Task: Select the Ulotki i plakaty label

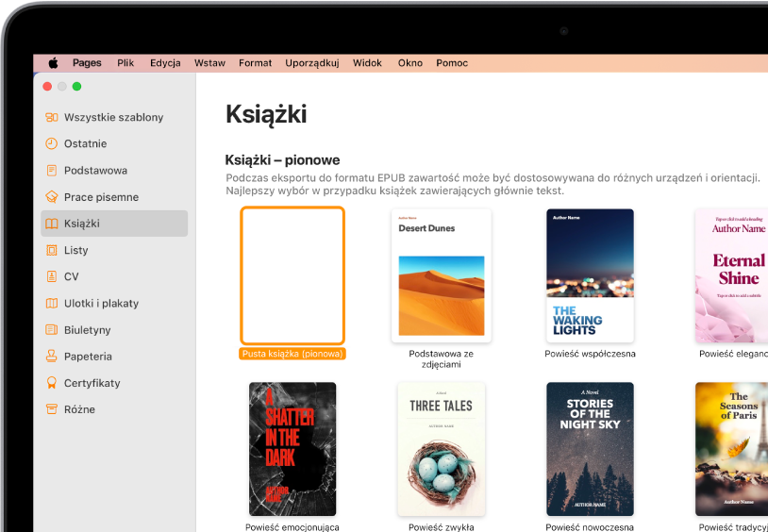Action: click(x=101, y=303)
